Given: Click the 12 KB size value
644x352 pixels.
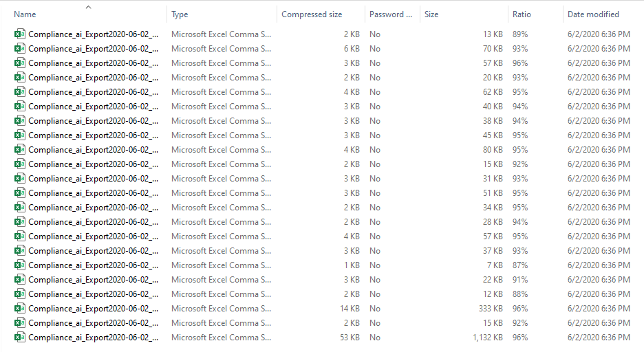Looking at the screenshot, I should click(x=493, y=294).
